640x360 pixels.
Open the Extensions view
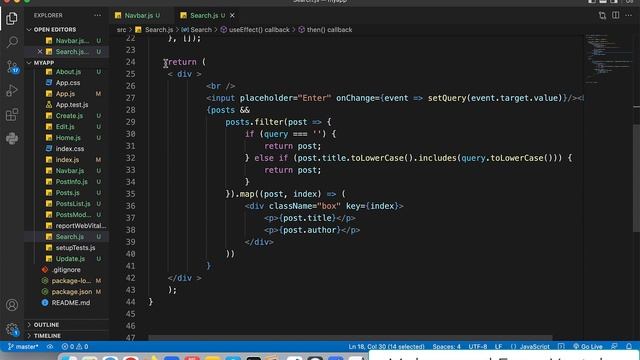pos(12,114)
